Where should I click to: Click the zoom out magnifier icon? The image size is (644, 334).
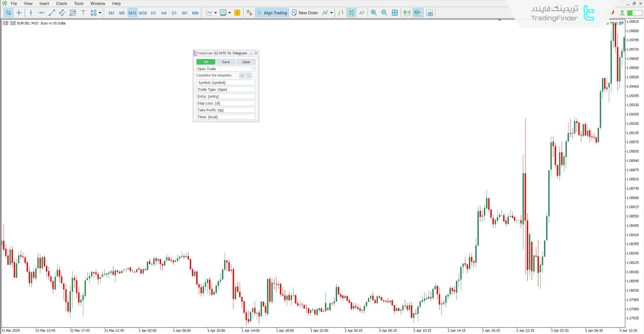pos(384,13)
